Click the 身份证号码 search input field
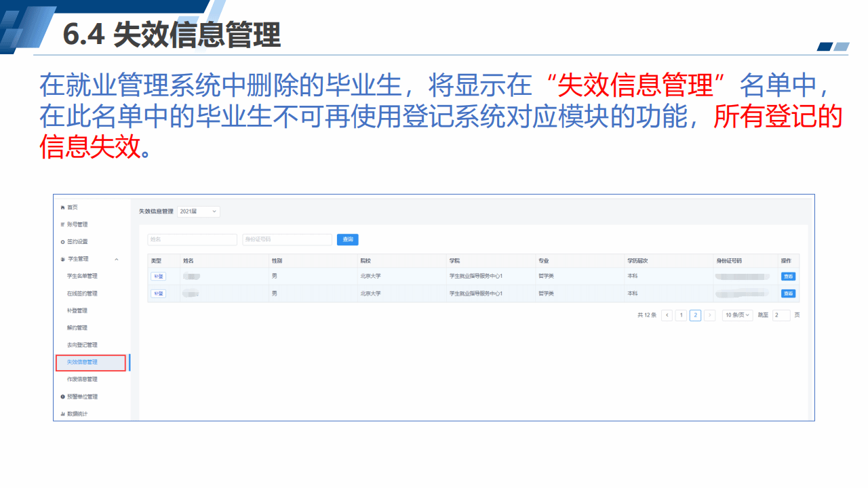This screenshot has height=488, width=868. pyautogui.click(x=288, y=239)
